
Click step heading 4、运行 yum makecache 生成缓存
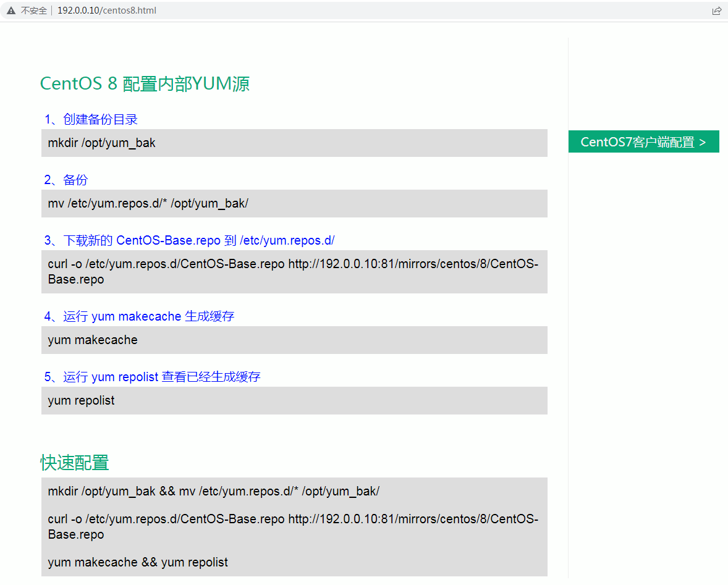pos(139,316)
